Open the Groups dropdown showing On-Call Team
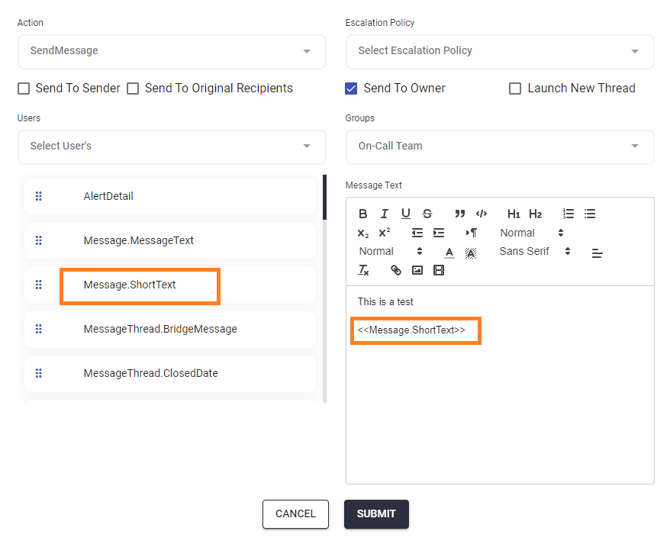 click(x=500, y=147)
